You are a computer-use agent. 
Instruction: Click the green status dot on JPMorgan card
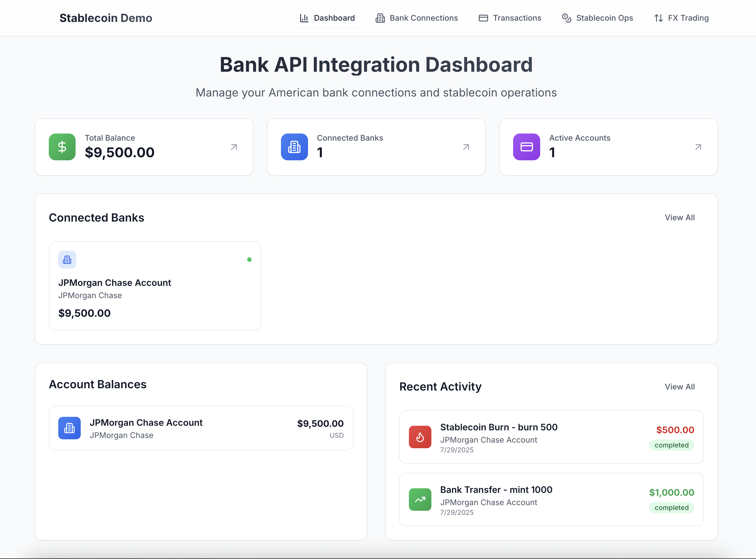tap(249, 260)
